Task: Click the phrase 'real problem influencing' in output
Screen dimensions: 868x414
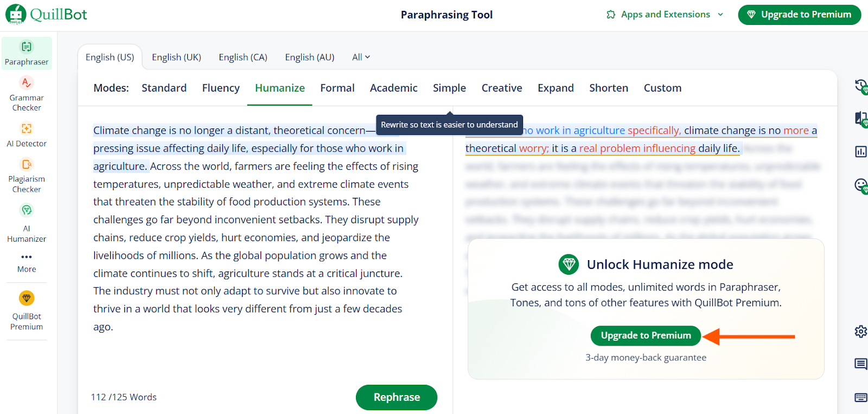Action: (x=637, y=148)
